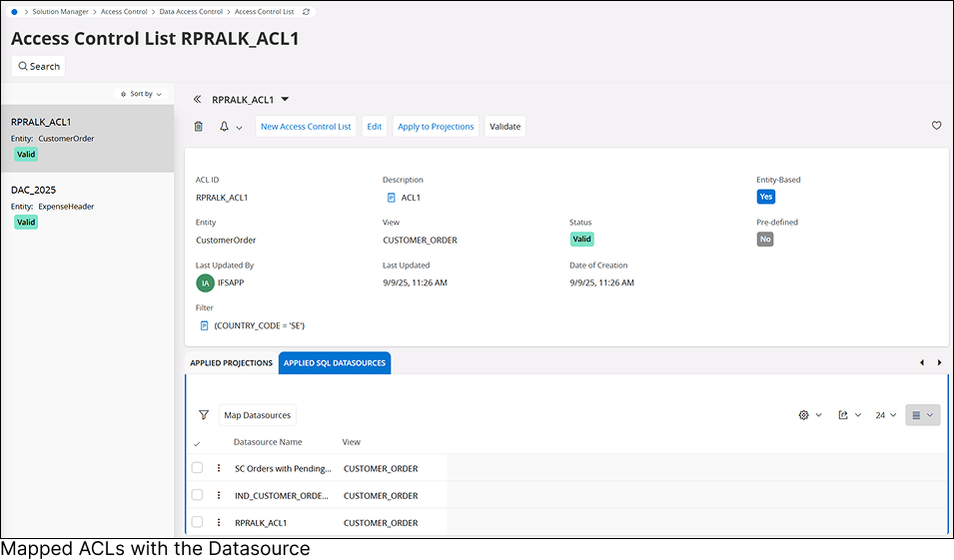The image size is (954, 560).
Task: Open the gear settings for datasource table
Action: (809, 415)
